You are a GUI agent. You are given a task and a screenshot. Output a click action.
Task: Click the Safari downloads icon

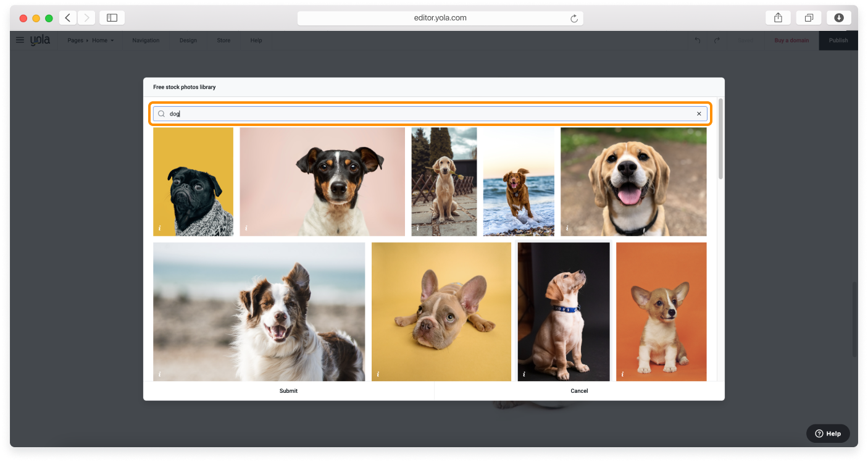839,17
